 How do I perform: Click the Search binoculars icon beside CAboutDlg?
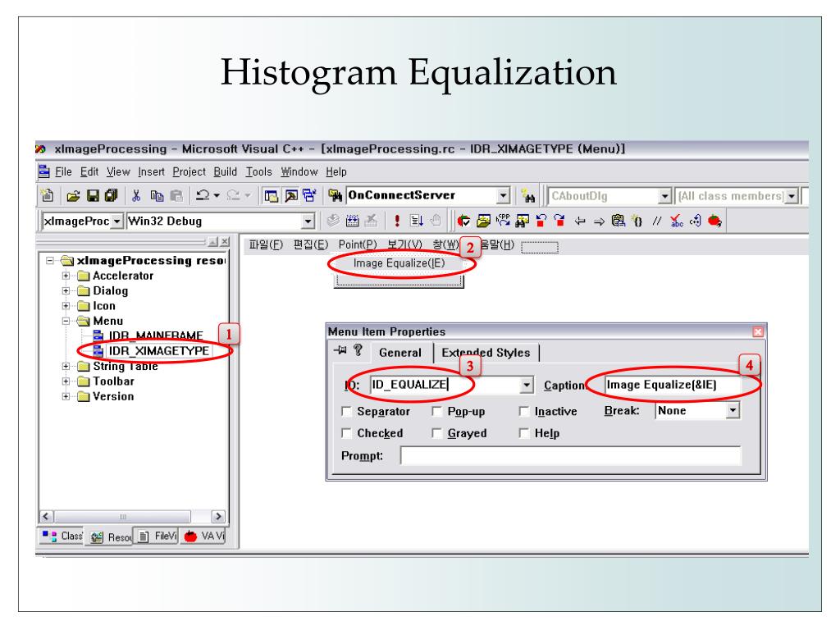[528, 197]
